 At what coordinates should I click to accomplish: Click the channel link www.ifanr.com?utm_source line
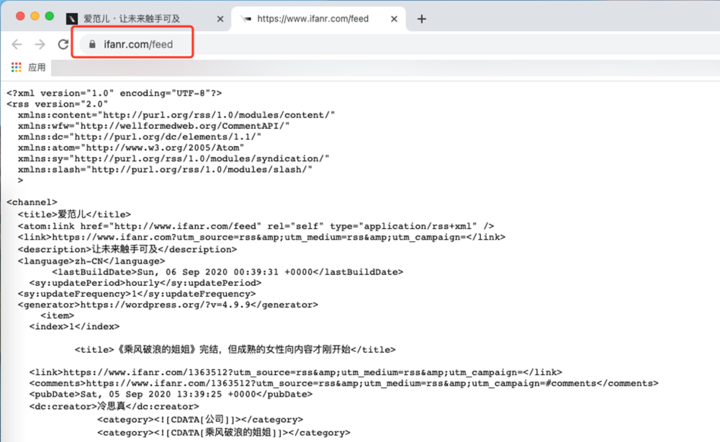click(x=262, y=237)
